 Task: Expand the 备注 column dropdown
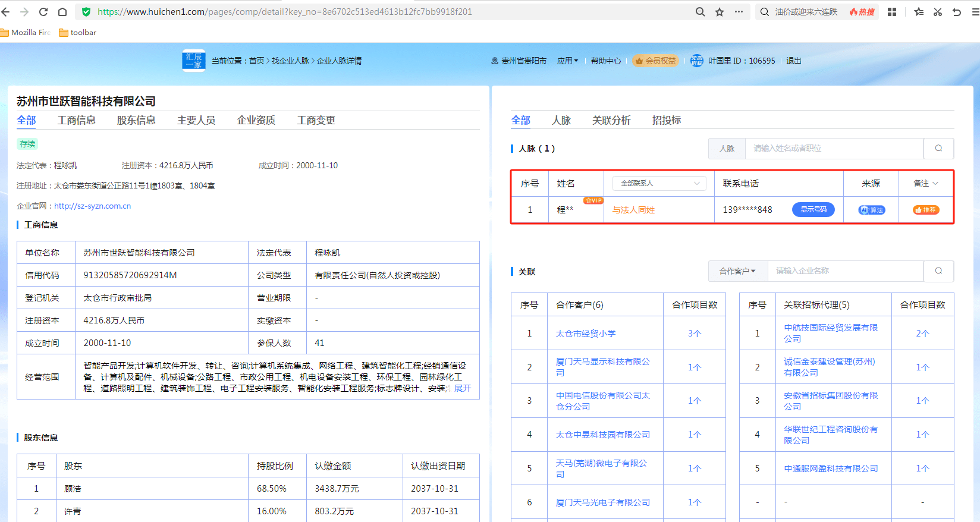926,183
